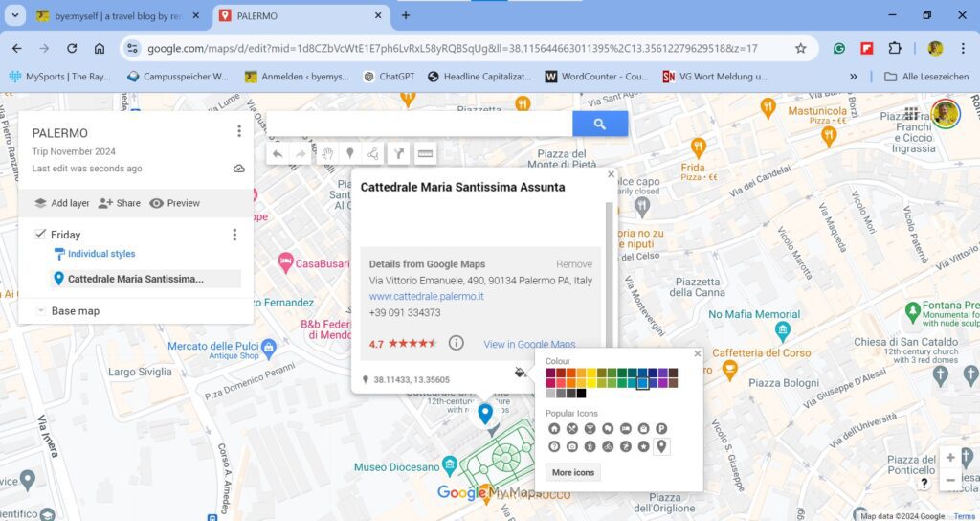This screenshot has width=980, height=521.
Task: Choose the default pin marker icon
Action: click(661, 446)
